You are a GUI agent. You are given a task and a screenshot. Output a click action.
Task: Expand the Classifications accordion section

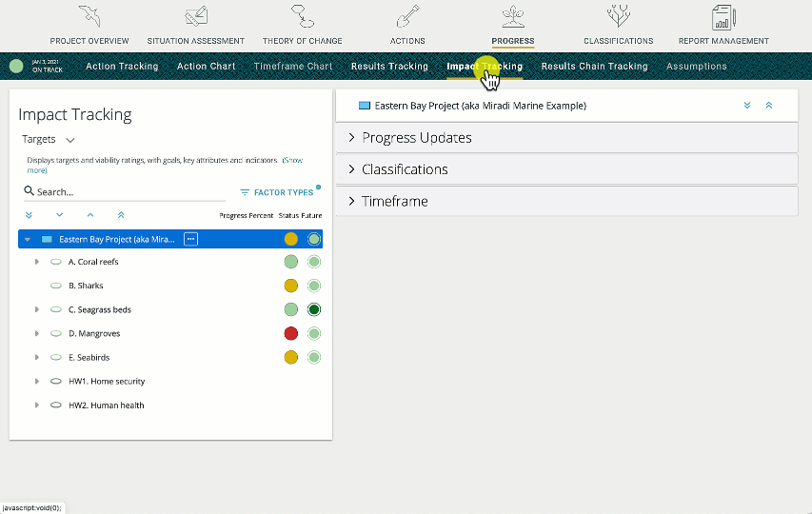405,169
